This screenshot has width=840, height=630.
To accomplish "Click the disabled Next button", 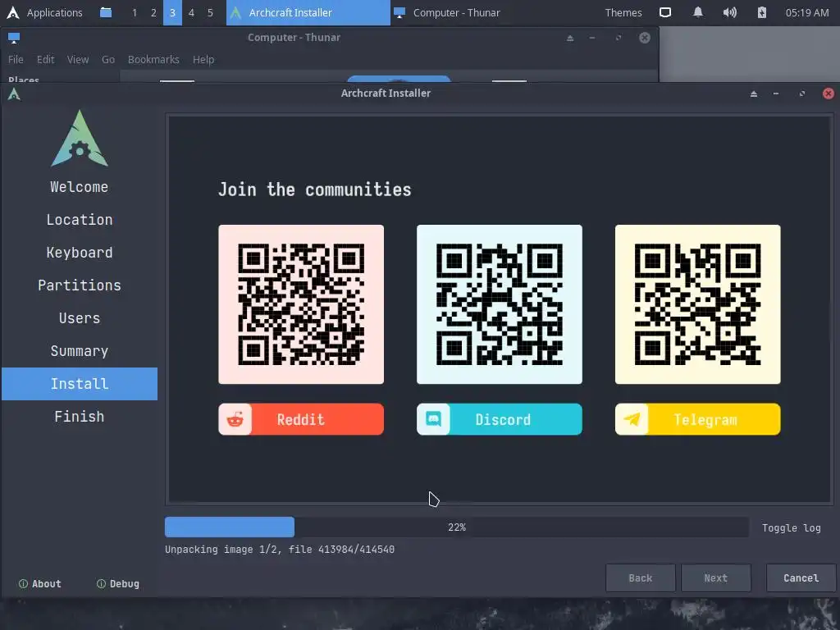I will tap(715, 578).
